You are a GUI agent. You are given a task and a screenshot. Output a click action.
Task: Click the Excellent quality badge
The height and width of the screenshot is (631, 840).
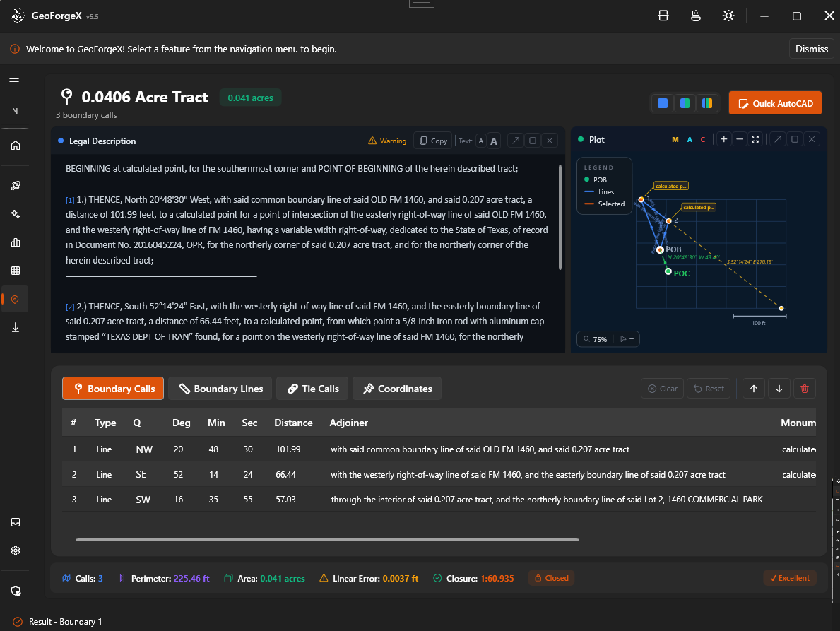click(x=790, y=578)
